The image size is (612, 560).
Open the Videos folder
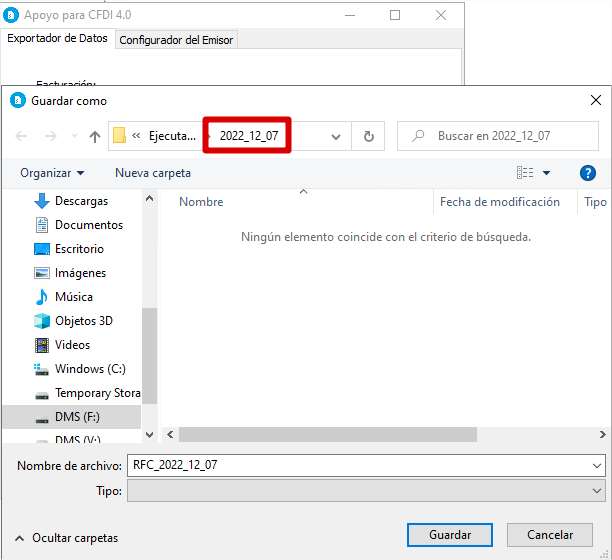point(72,345)
